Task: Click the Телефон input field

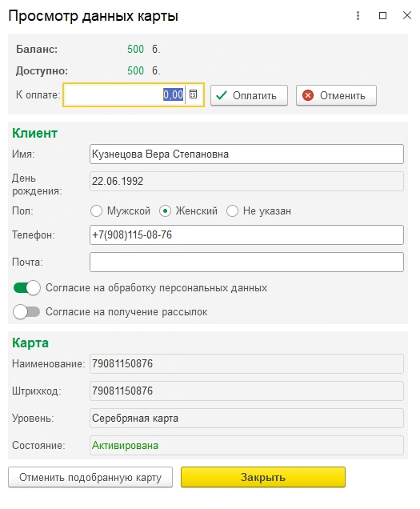Action: point(246,235)
